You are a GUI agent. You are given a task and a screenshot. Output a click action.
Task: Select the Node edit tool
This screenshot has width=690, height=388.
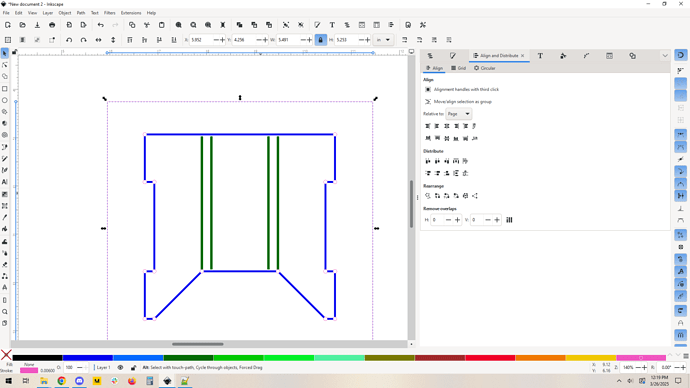(x=5, y=65)
